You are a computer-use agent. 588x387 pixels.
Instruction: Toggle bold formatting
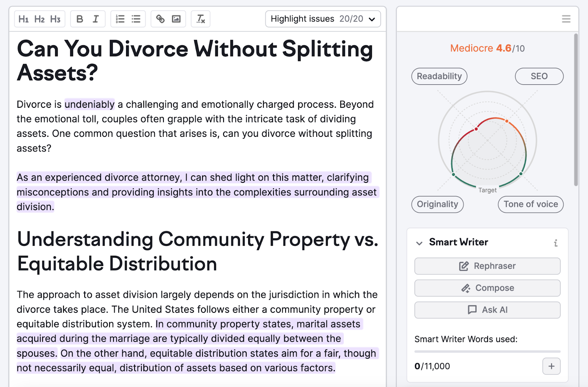[x=79, y=19]
